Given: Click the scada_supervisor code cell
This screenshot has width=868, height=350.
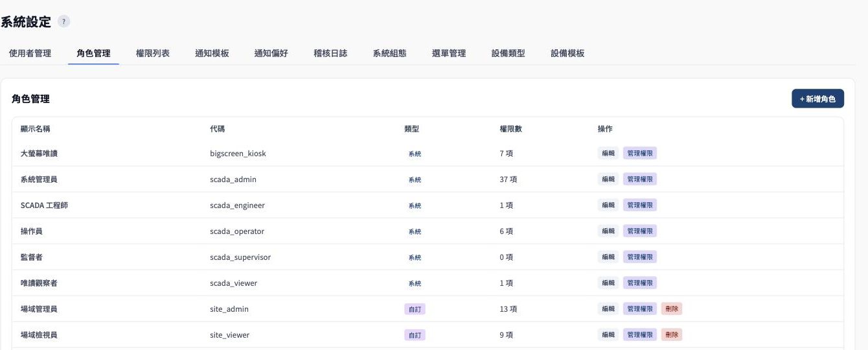Looking at the screenshot, I should (240, 257).
